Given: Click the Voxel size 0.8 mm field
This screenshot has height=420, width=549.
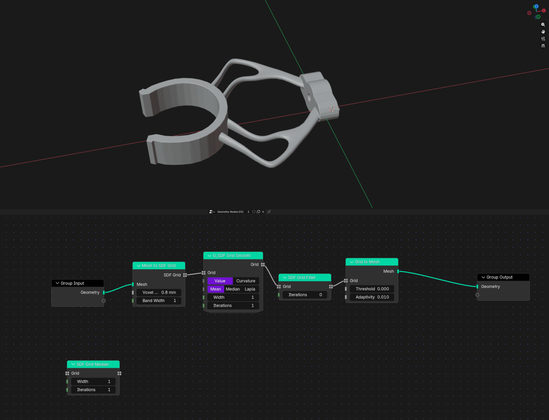Looking at the screenshot, I should coord(159,292).
